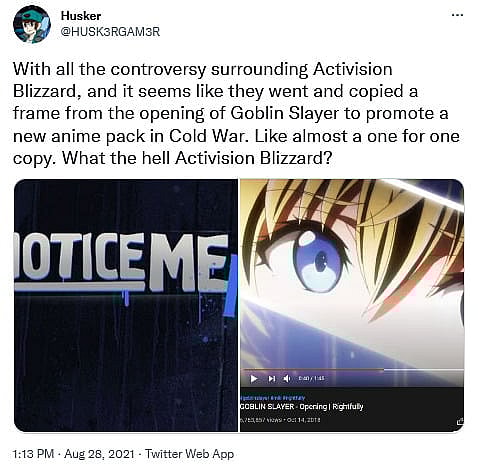Viewport: 478px width, 469px height.
Task: Open the tweet's three-dot more options menu
Action: [457, 15]
